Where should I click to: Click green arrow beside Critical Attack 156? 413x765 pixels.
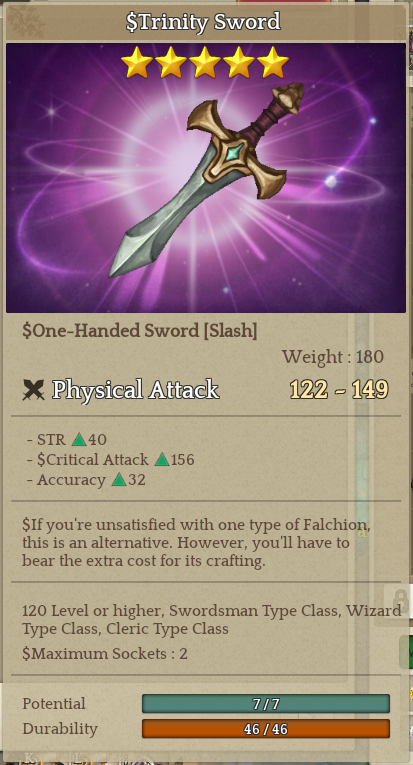coord(162,460)
